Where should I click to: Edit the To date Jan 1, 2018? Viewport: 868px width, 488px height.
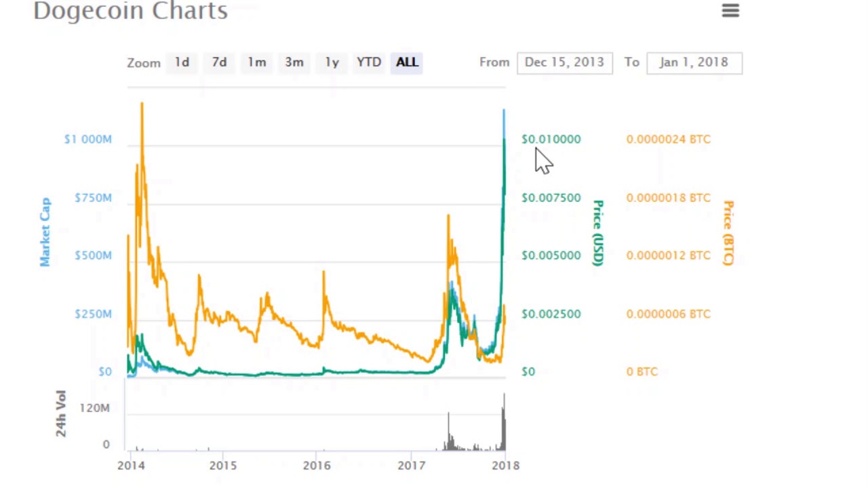694,62
